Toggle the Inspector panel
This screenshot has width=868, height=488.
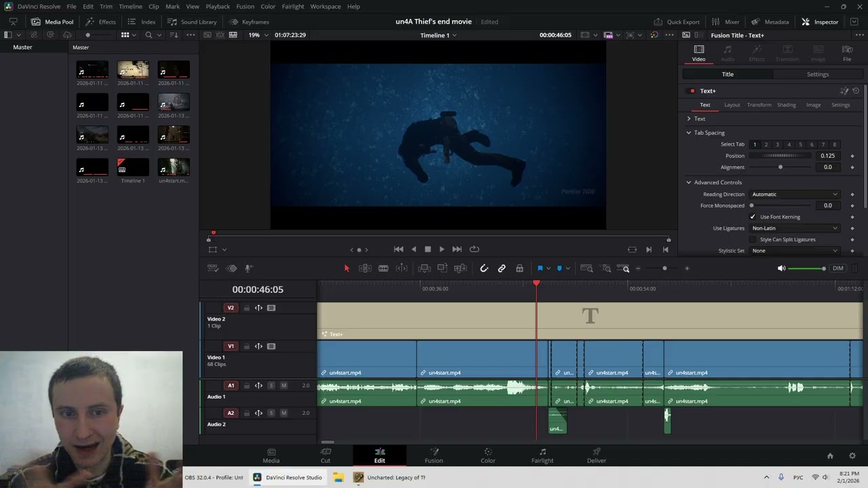(x=820, y=22)
